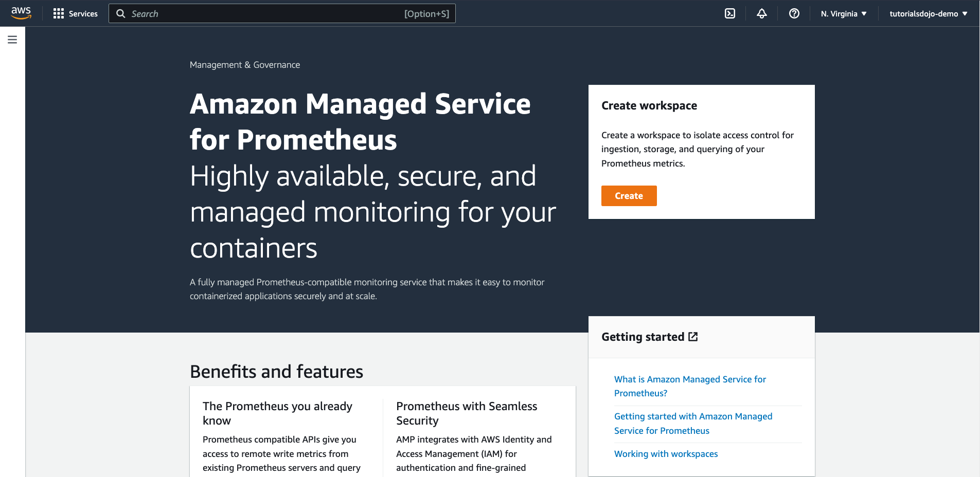This screenshot has height=477, width=980.
Task: Open "Getting started with Amazon Managed Service" link
Action: click(x=693, y=424)
